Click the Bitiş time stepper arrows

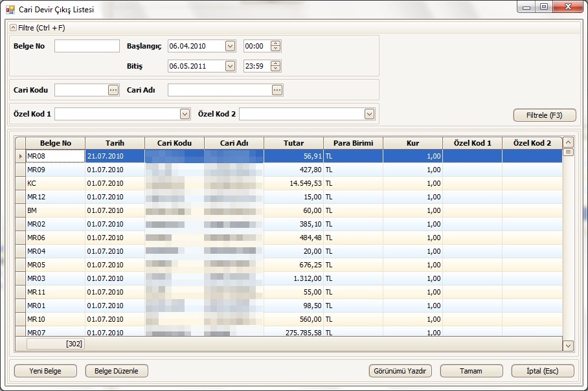coord(276,67)
